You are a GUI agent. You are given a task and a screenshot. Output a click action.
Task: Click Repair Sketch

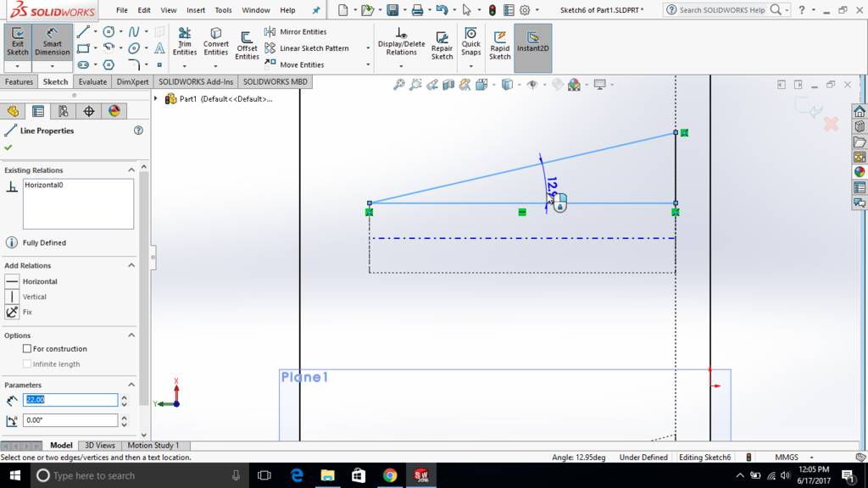tap(442, 44)
